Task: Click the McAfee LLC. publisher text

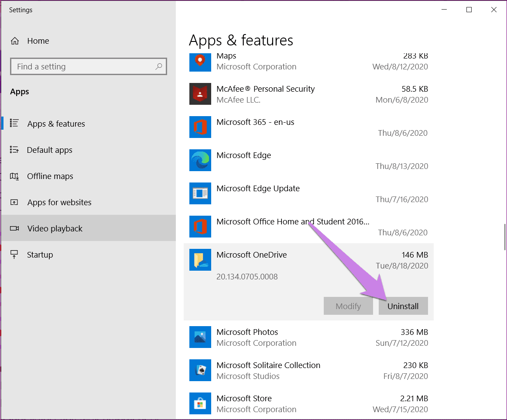Action: coord(238,100)
